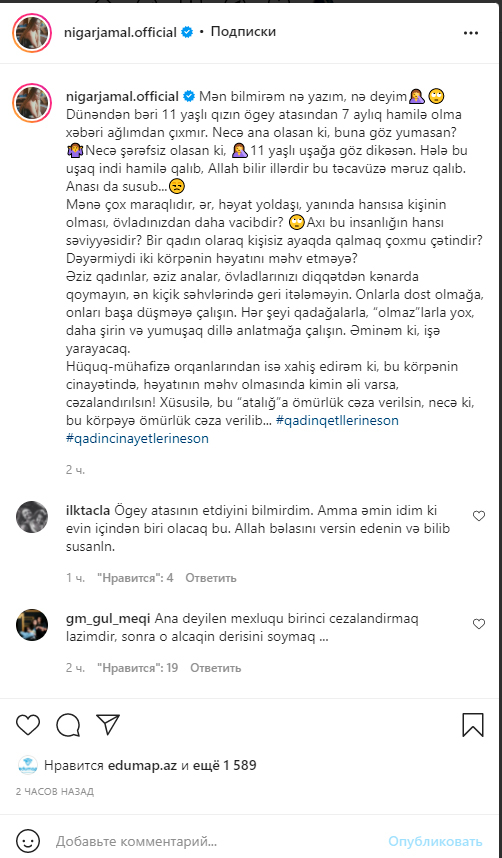
Task: Click ilktacla's avatar
Action: pos(32,517)
